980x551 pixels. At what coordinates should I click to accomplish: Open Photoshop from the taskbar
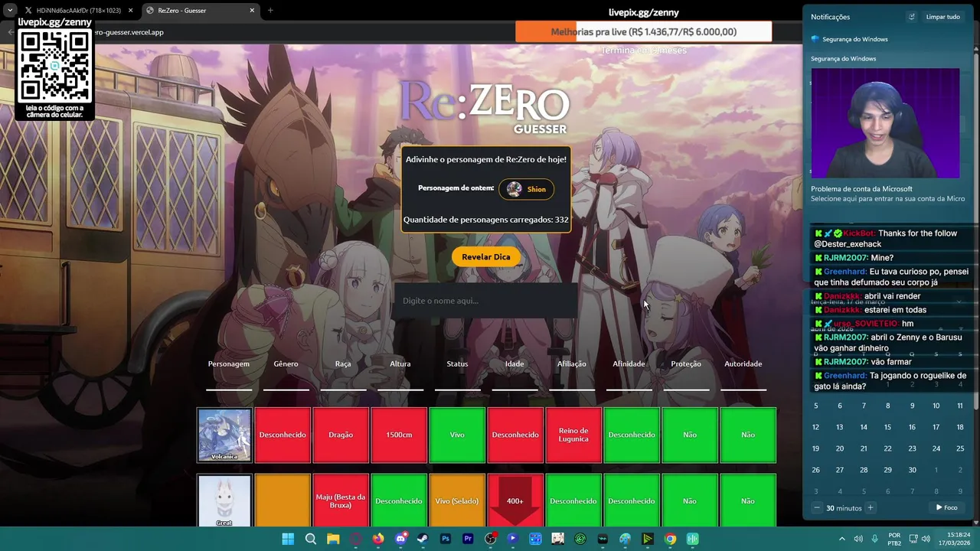click(x=446, y=539)
